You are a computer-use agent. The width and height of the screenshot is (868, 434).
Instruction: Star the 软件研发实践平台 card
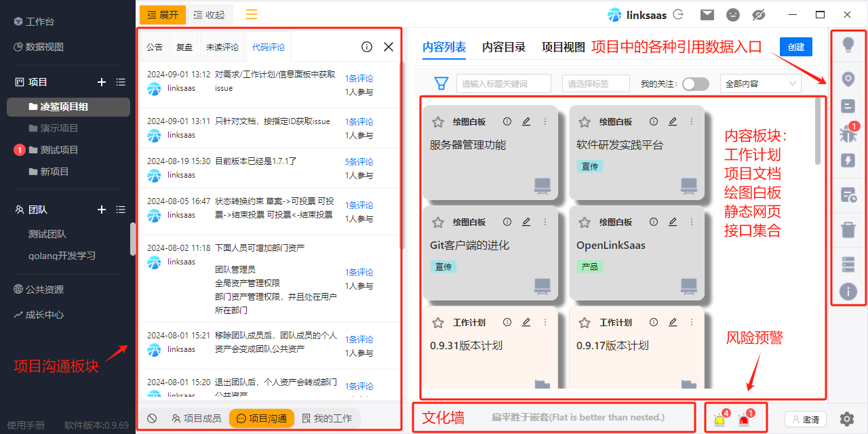(x=585, y=121)
